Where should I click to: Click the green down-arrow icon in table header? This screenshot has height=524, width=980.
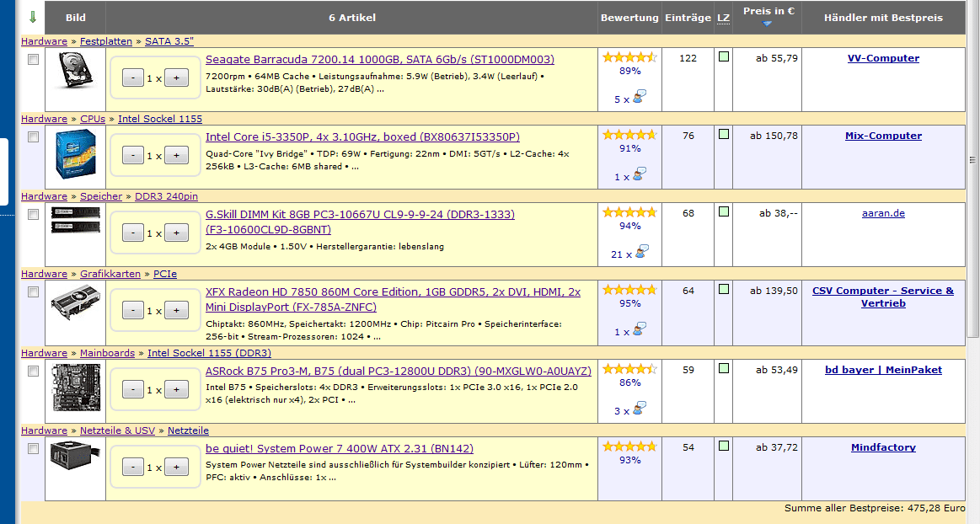point(33,18)
